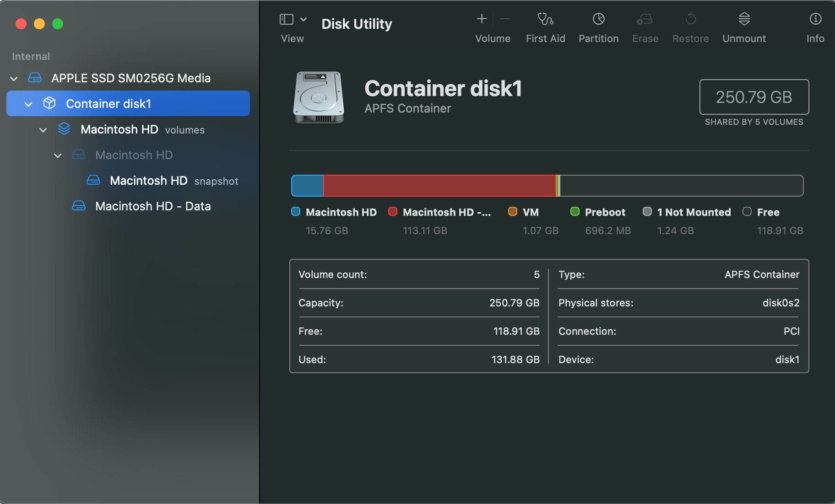
Task: Select Macintosh HD snapshot row
Action: (x=128, y=180)
